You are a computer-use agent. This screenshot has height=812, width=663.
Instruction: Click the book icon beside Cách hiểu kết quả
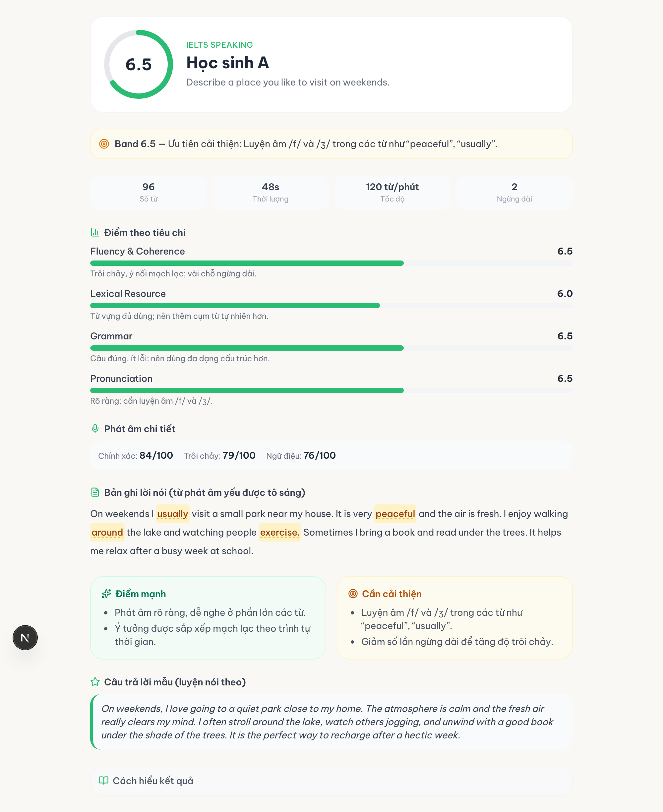point(103,780)
